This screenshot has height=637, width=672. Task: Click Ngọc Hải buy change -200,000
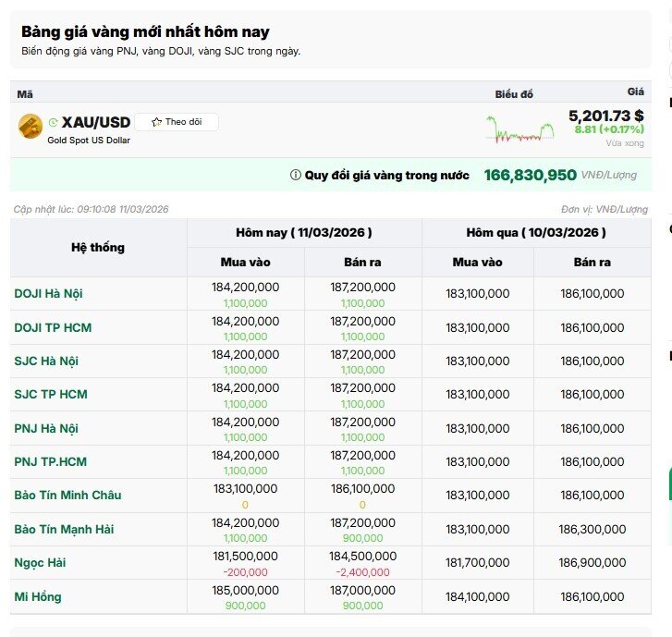245,572
